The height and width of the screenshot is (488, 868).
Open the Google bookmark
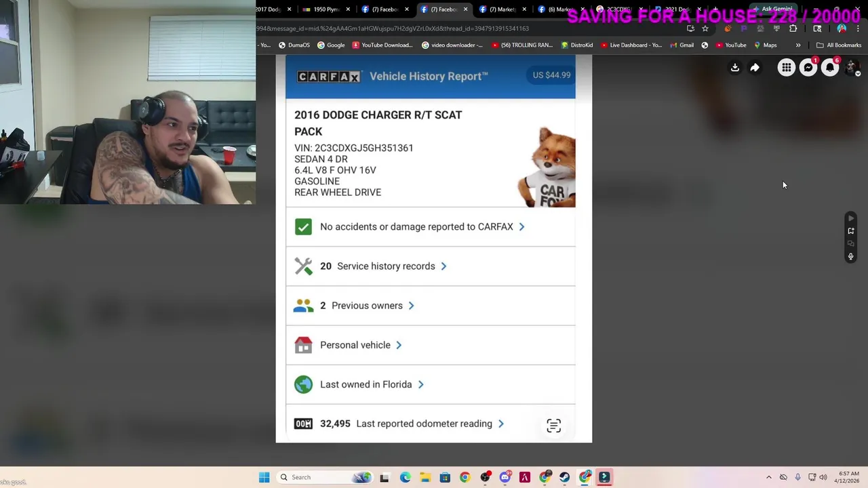coord(331,45)
